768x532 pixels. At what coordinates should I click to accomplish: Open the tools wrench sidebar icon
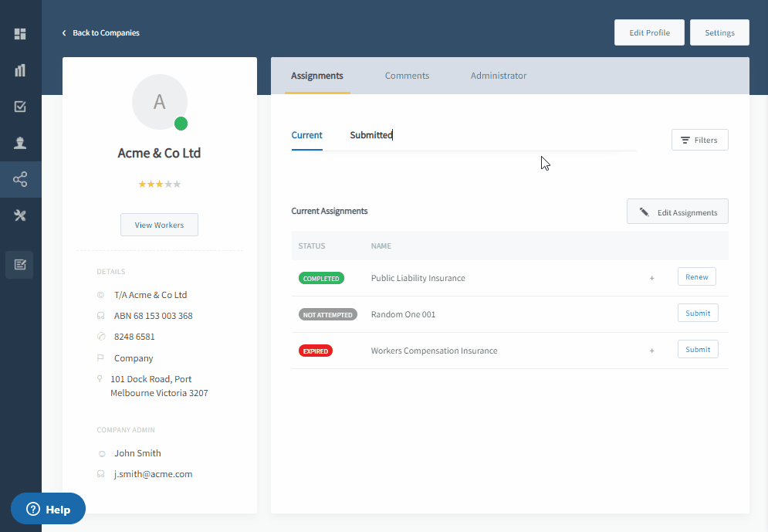20,215
